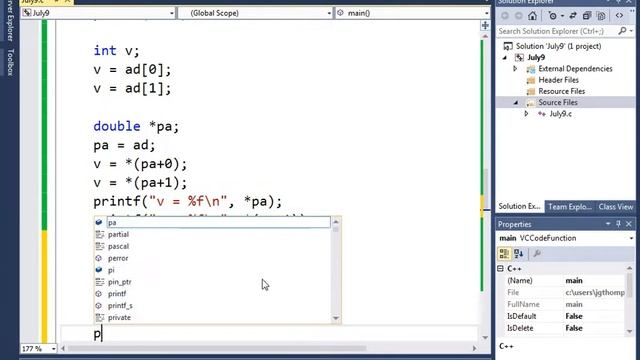Open the search options dropdown arrow
Screen dimensions: 640x360
631,31
